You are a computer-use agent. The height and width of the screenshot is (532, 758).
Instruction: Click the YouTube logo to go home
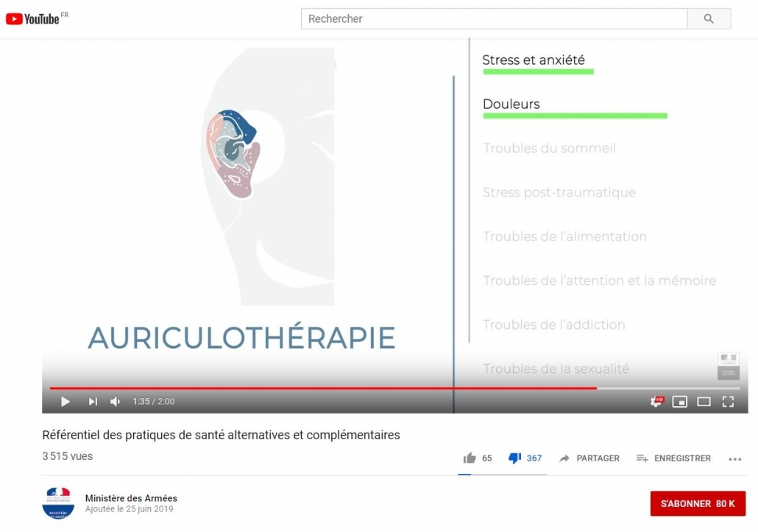click(x=33, y=19)
